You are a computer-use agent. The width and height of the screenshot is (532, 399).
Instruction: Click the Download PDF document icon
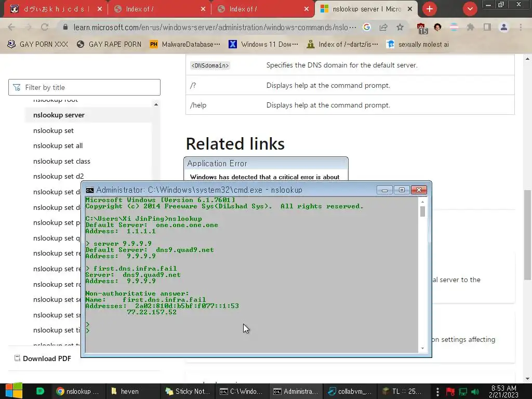tap(17, 358)
